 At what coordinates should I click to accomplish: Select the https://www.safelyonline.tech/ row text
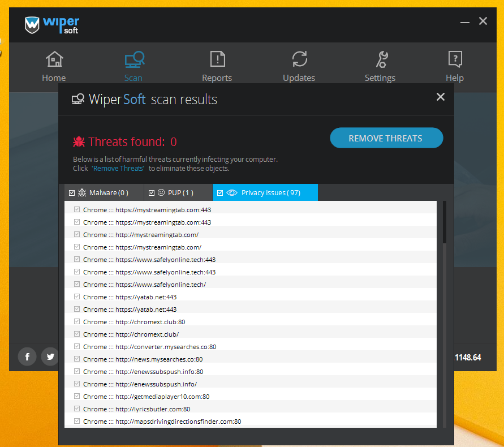click(145, 285)
